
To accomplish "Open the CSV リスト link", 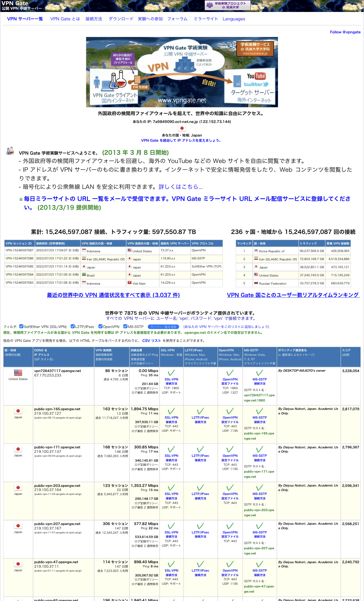I will 152,341.
